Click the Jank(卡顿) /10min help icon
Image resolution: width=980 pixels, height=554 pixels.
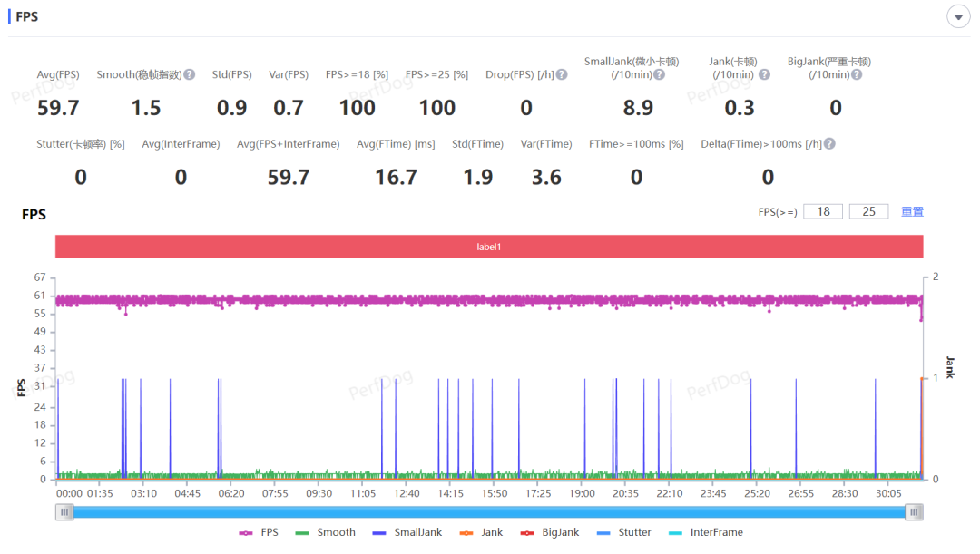(764, 74)
